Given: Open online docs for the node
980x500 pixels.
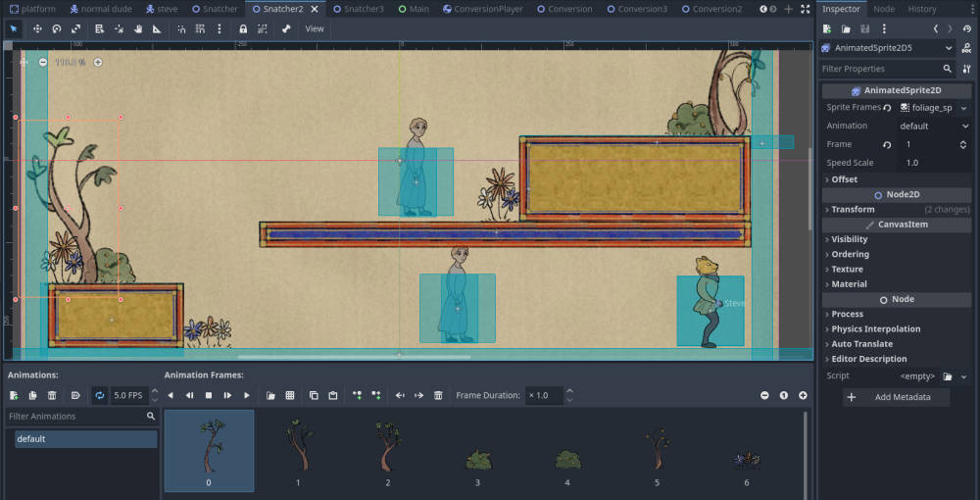Looking at the screenshot, I should pyautogui.click(x=966, y=48).
